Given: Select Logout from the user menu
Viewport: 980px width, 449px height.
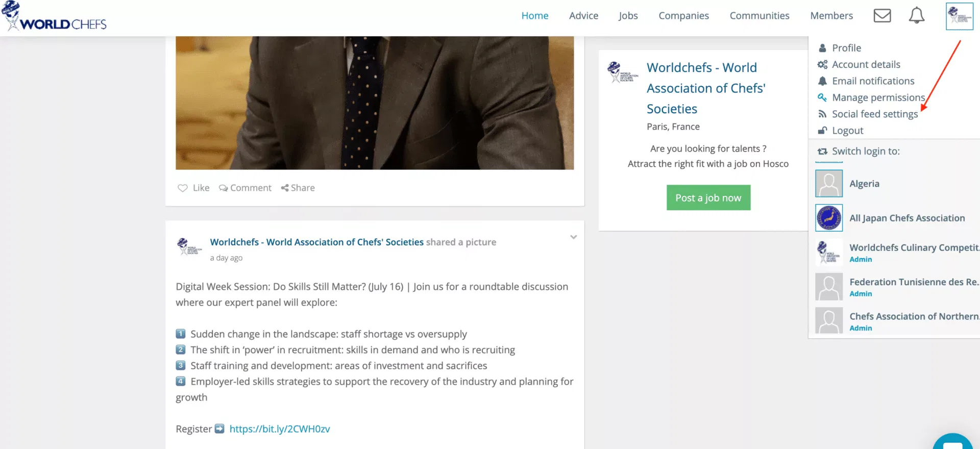Looking at the screenshot, I should [847, 131].
